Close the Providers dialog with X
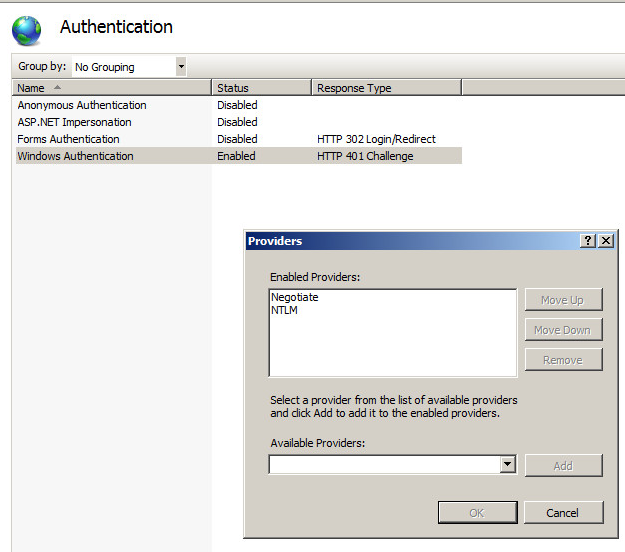Image resolution: width=625 pixels, height=552 pixels. pyautogui.click(x=606, y=241)
